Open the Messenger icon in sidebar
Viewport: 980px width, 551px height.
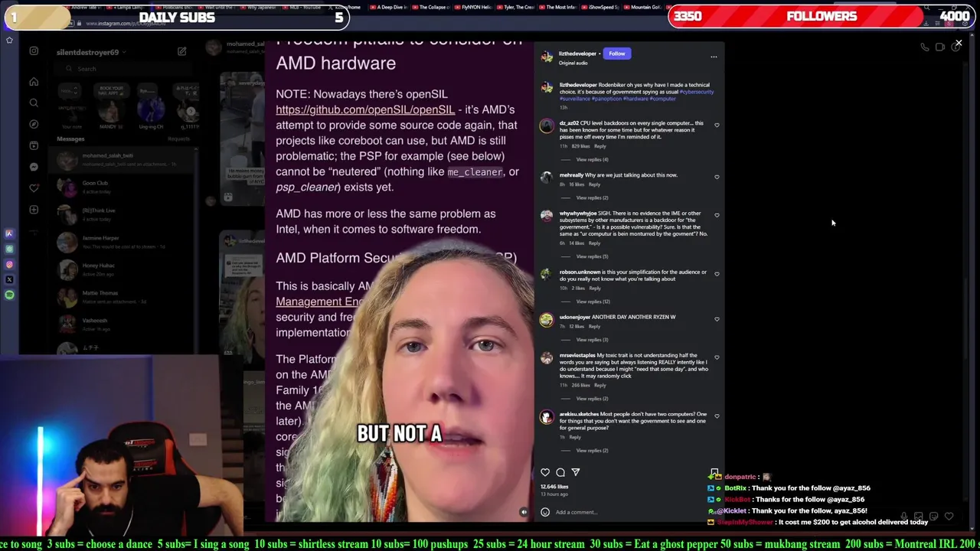[34, 167]
